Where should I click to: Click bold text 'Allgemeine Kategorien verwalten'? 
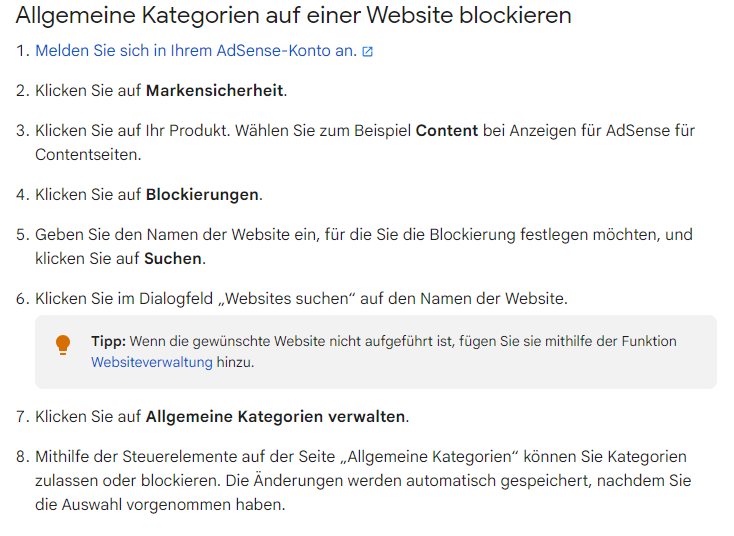click(275, 416)
